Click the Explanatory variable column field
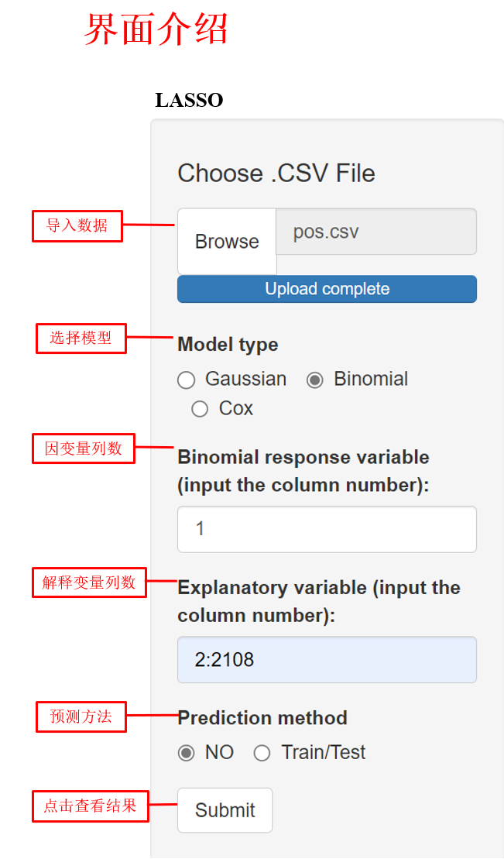This screenshot has height=859, width=504. click(x=327, y=660)
